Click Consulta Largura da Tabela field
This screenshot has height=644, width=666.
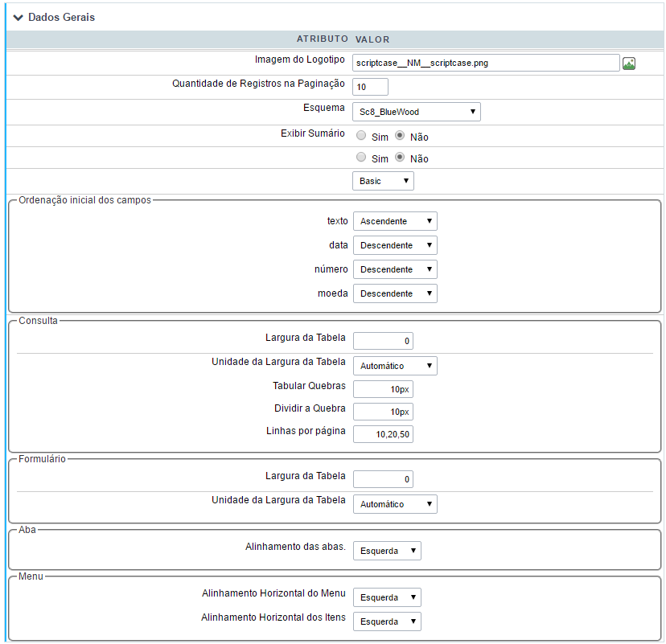383,341
